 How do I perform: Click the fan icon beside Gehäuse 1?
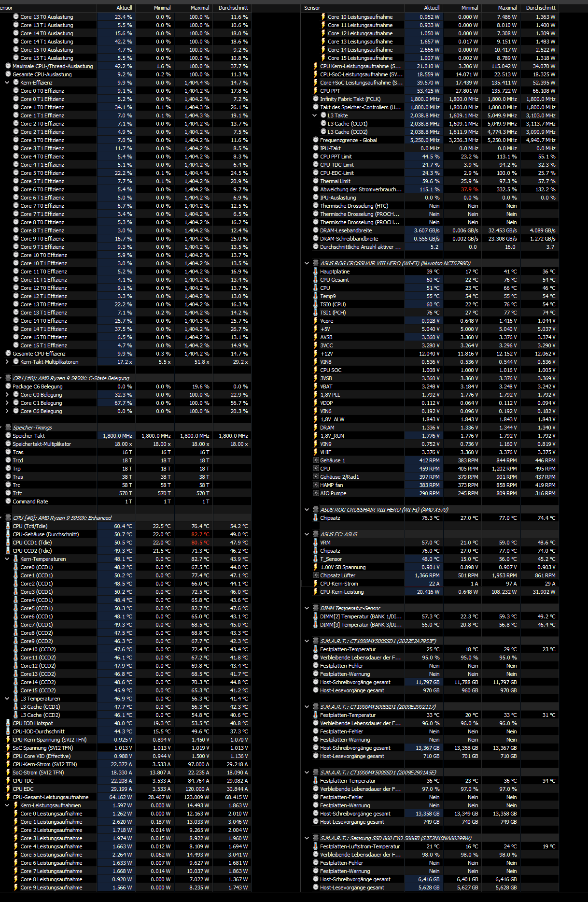coord(316,460)
